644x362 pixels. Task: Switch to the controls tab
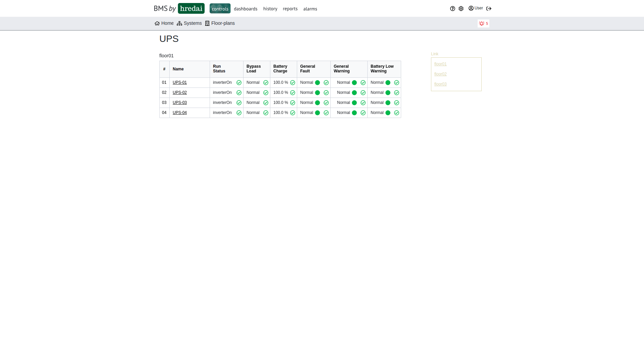[220, 8]
